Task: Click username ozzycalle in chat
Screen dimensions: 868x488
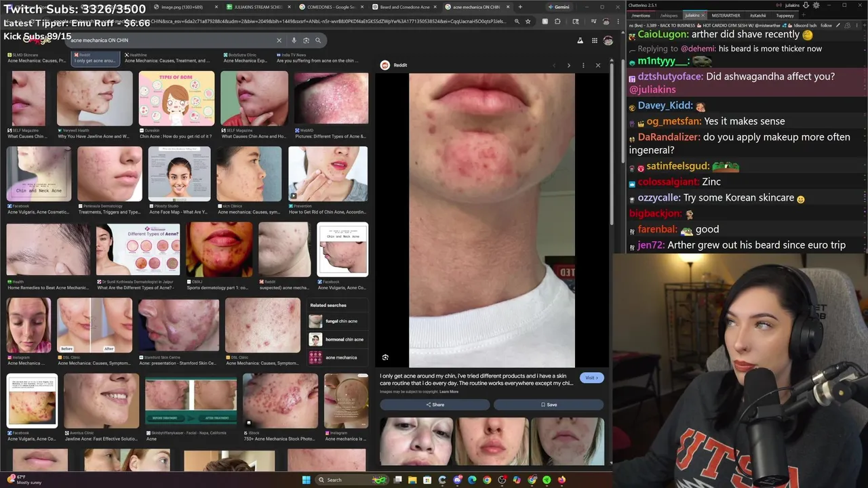Action: pyautogui.click(x=659, y=197)
